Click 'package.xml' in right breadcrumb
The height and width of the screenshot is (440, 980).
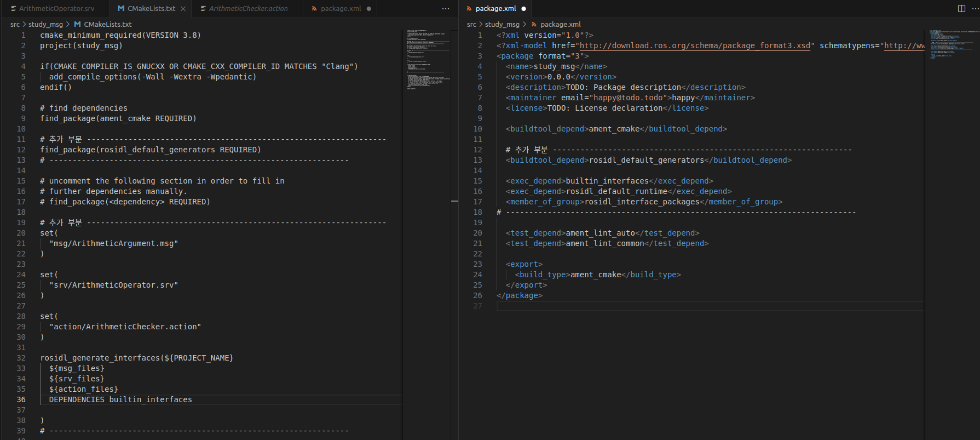pyautogui.click(x=561, y=25)
